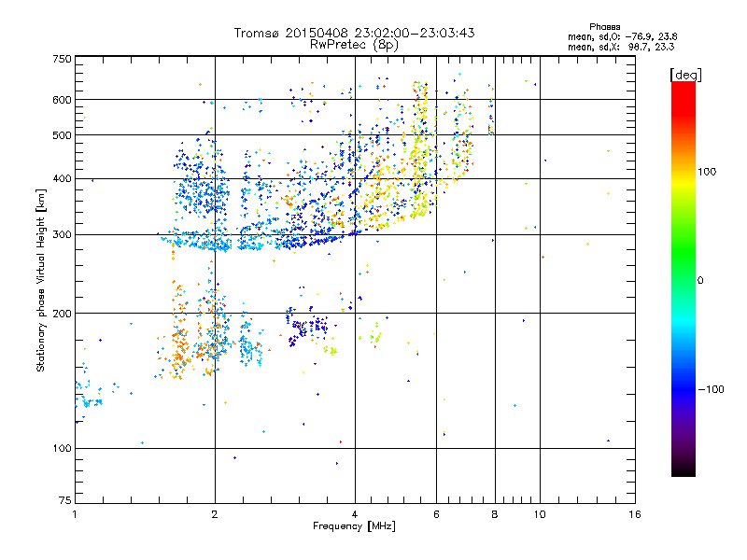Click the y-axis '75' tick label
Viewport: 747px width, 560px height.
pyautogui.click(x=65, y=500)
